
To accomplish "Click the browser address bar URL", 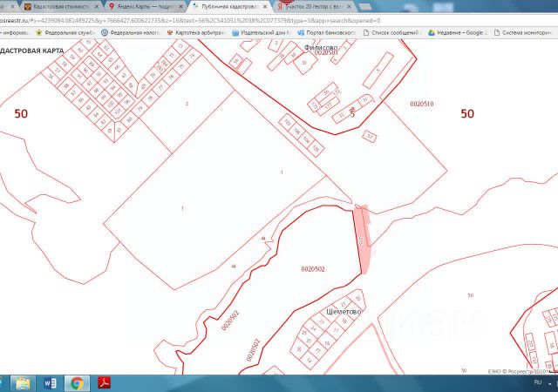I will pos(190,21).
